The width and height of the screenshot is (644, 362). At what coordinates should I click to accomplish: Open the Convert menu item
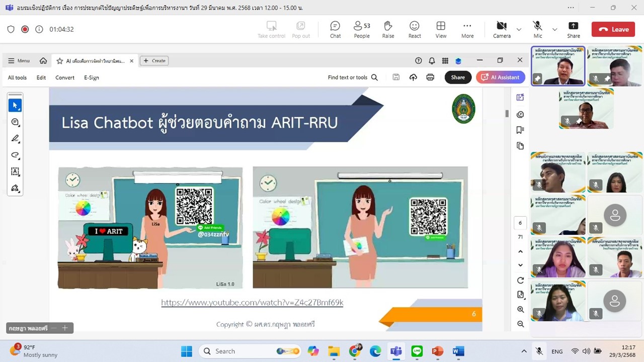(64, 77)
